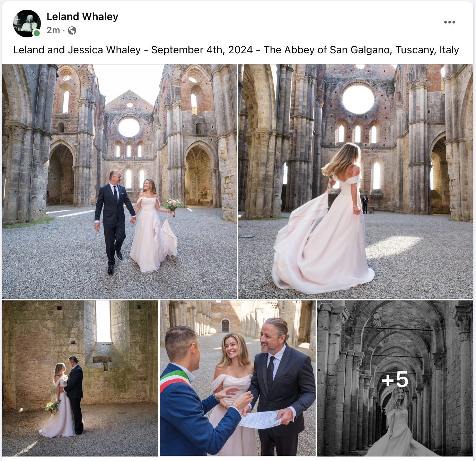Open the three-dots post options menu
Viewport: 476px width, 461px height.
click(x=449, y=22)
